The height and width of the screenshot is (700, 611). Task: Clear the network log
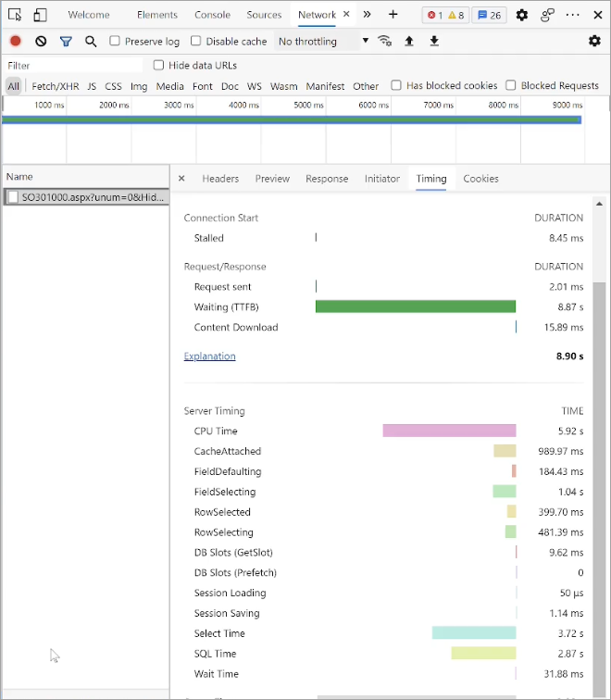click(x=41, y=41)
